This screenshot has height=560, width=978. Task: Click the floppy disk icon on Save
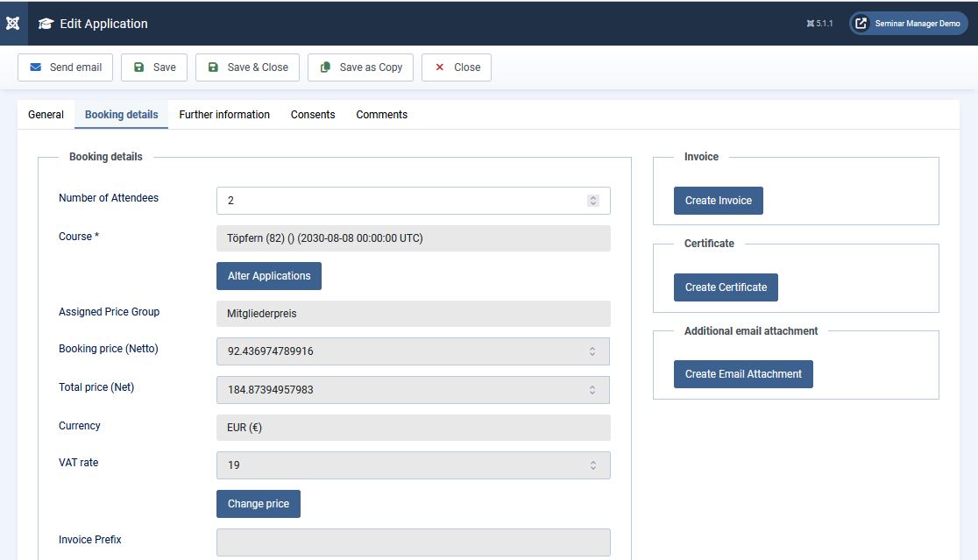tap(139, 67)
